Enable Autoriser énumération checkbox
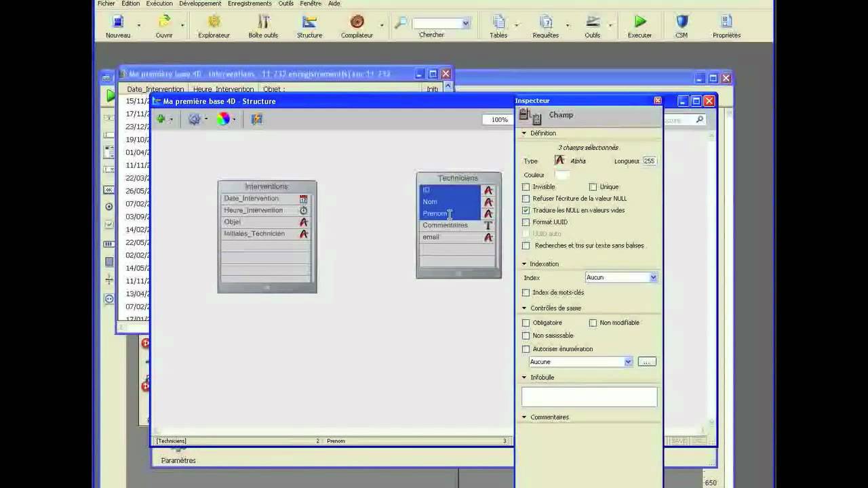This screenshot has height=488, width=868. (x=526, y=349)
